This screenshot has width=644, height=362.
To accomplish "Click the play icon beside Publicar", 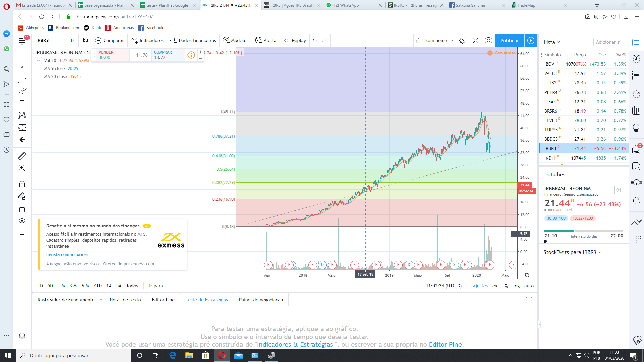I will pos(531,40).
